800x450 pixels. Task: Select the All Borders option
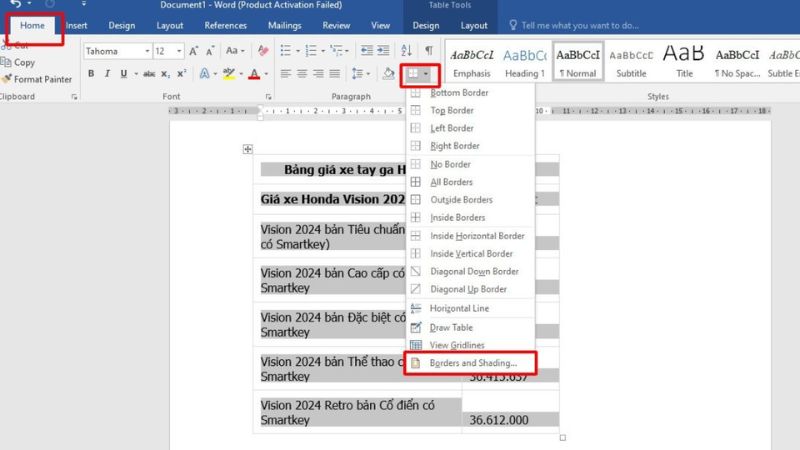[450, 182]
